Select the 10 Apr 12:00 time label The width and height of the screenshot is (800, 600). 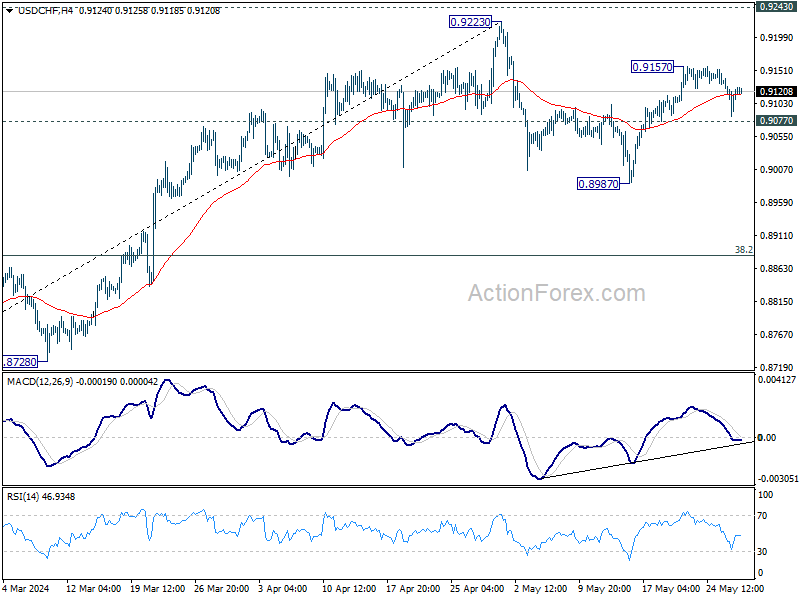349,589
